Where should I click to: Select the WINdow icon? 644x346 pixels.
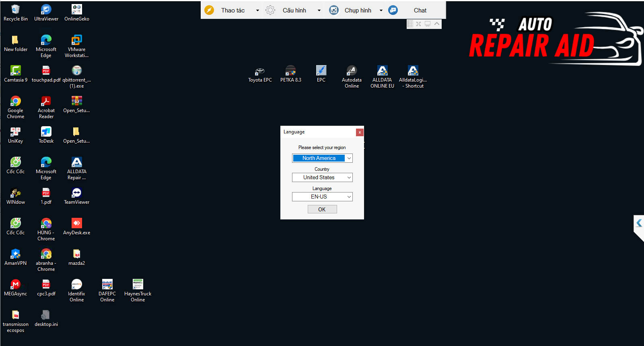[16, 196]
